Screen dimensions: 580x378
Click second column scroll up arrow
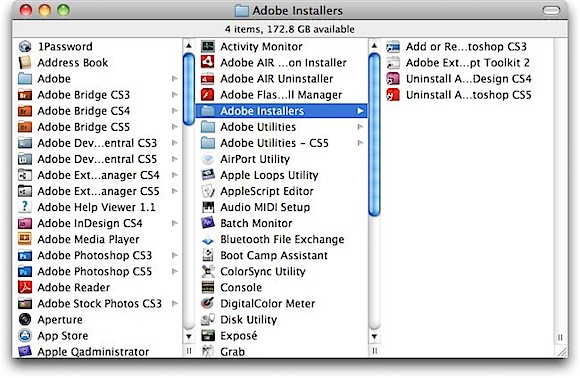(374, 45)
